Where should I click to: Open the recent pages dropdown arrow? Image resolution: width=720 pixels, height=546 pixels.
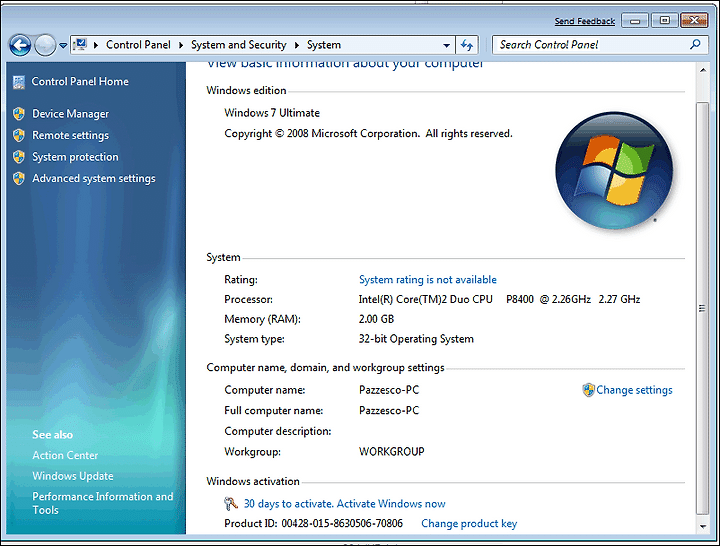[63, 45]
